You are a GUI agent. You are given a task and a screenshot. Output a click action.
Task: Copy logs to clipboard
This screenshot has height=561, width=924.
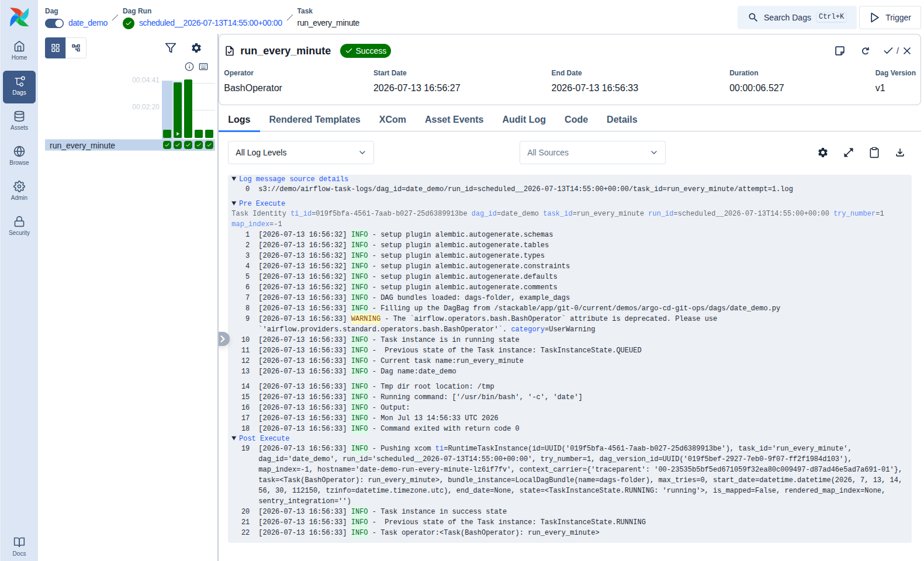pyautogui.click(x=874, y=153)
